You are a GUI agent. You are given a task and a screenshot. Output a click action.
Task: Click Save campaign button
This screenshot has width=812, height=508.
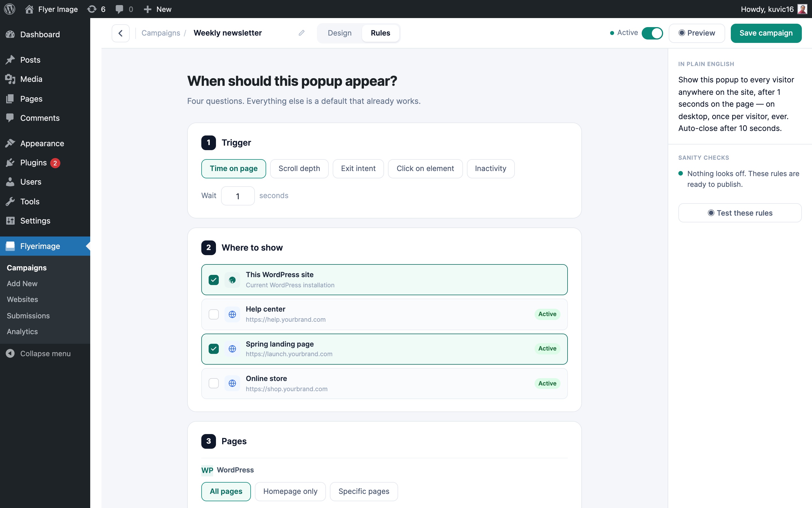(766, 33)
